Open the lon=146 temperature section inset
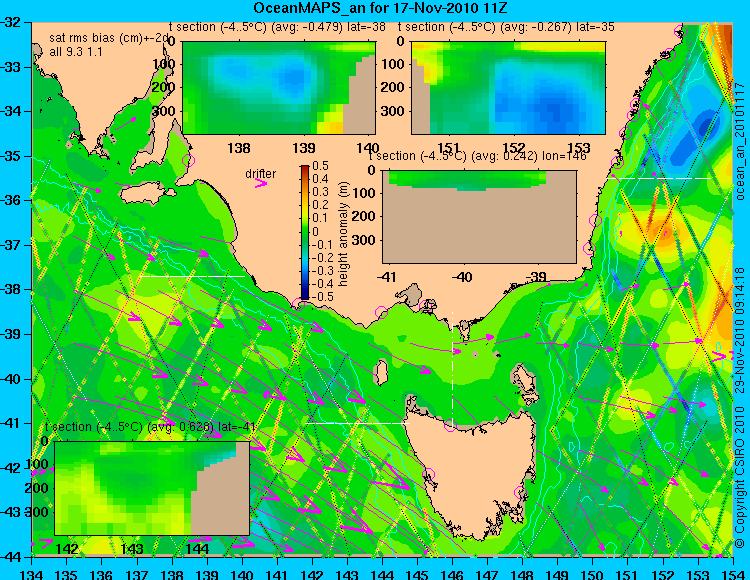Viewport: 750px width, 580px height. [479, 217]
